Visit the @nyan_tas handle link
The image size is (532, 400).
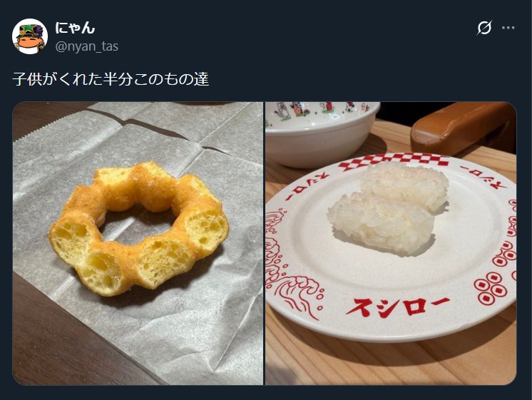click(86, 46)
